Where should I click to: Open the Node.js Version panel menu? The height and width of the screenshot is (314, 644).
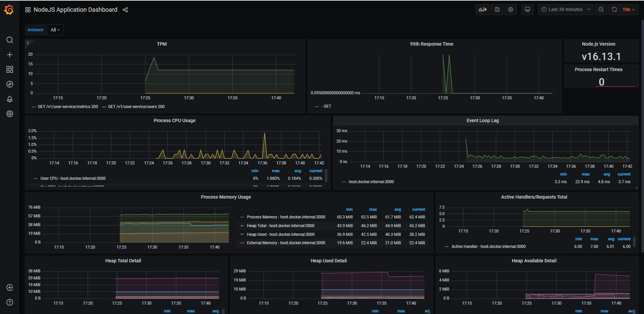coord(599,44)
